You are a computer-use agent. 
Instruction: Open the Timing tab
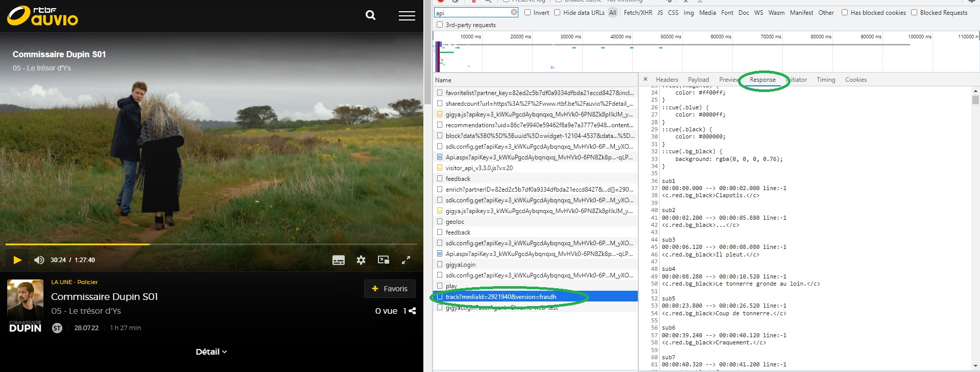pyautogui.click(x=826, y=80)
